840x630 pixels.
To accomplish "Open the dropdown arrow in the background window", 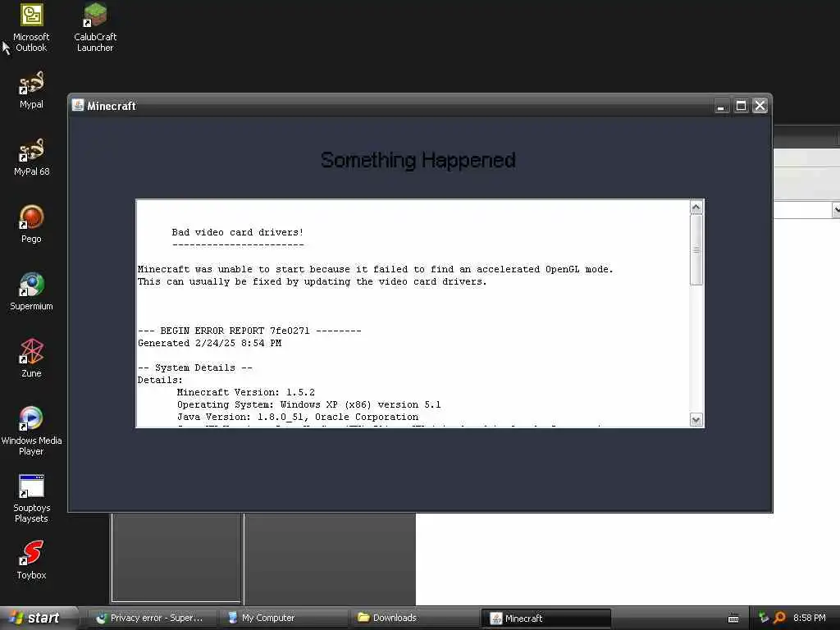I will (836, 209).
